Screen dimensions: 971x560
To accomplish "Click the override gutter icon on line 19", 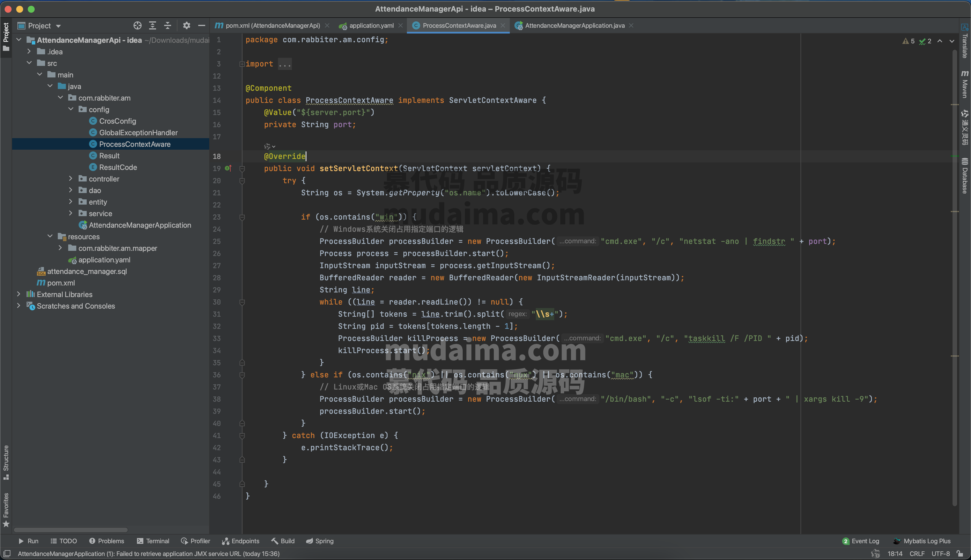I will [x=228, y=168].
